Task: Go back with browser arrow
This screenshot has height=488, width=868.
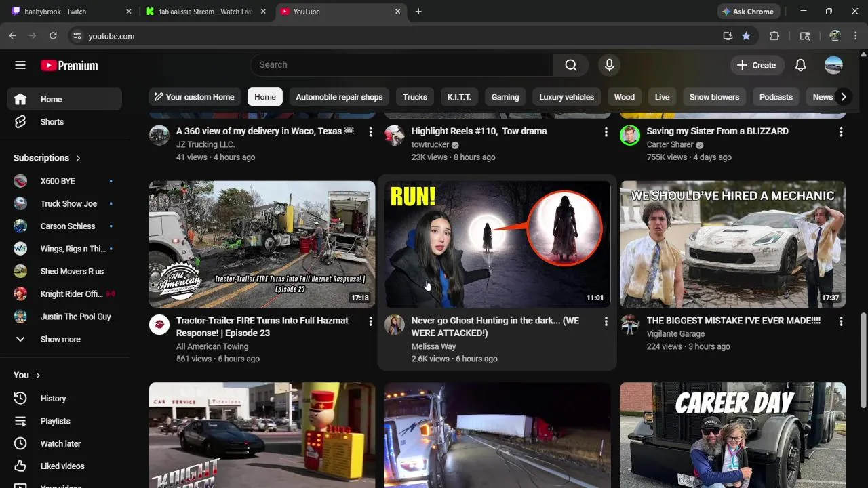Action: point(12,36)
